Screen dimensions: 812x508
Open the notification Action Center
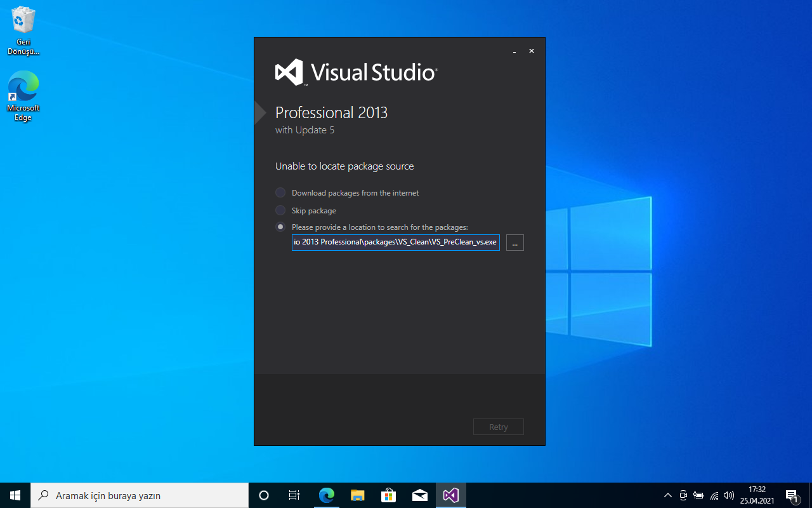click(x=792, y=495)
